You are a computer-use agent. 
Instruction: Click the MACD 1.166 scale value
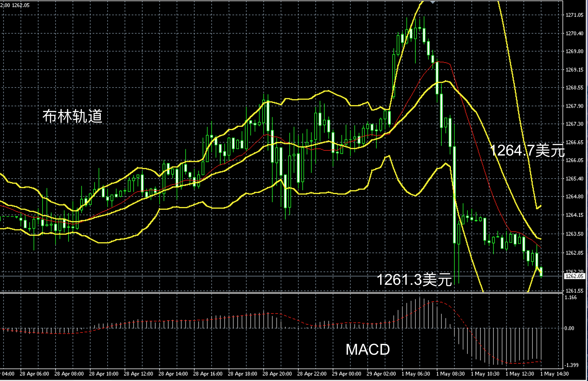pyautogui.click(x=571, y=298)
